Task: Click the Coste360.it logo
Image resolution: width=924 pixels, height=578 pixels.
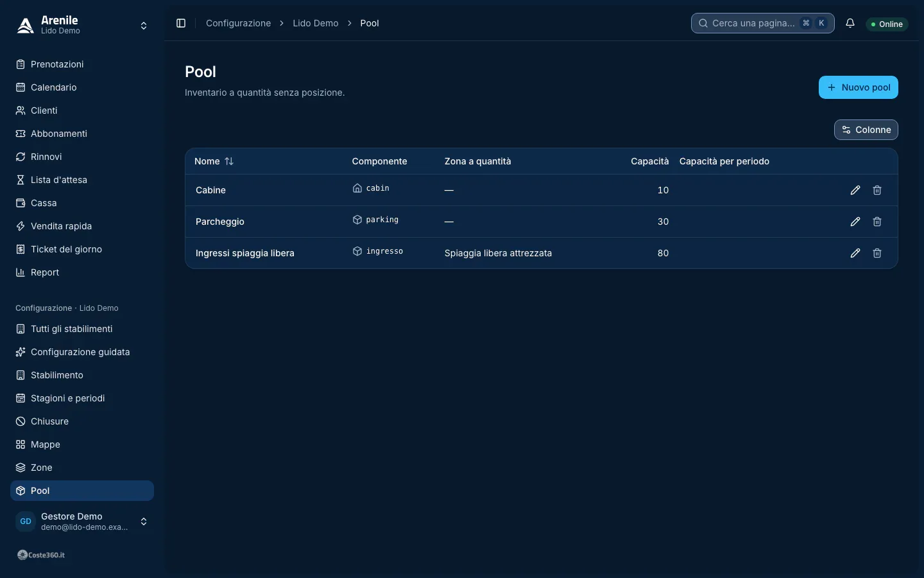Action: pos(41,555)
